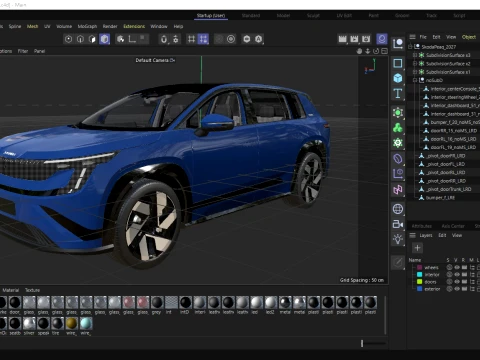Switch to the Axis Center tab
480x360 pixels.
453,226
